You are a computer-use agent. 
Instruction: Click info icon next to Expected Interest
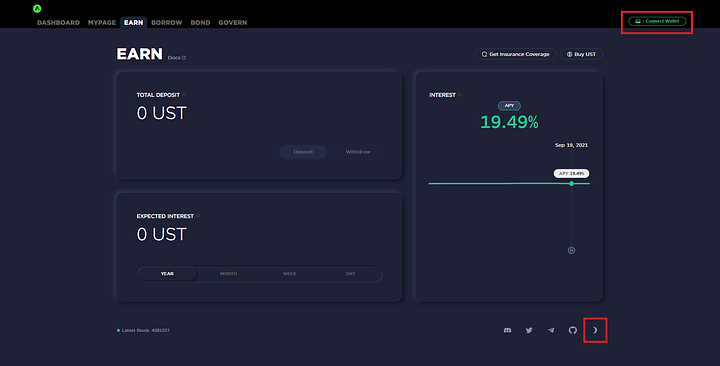(198, 216)
